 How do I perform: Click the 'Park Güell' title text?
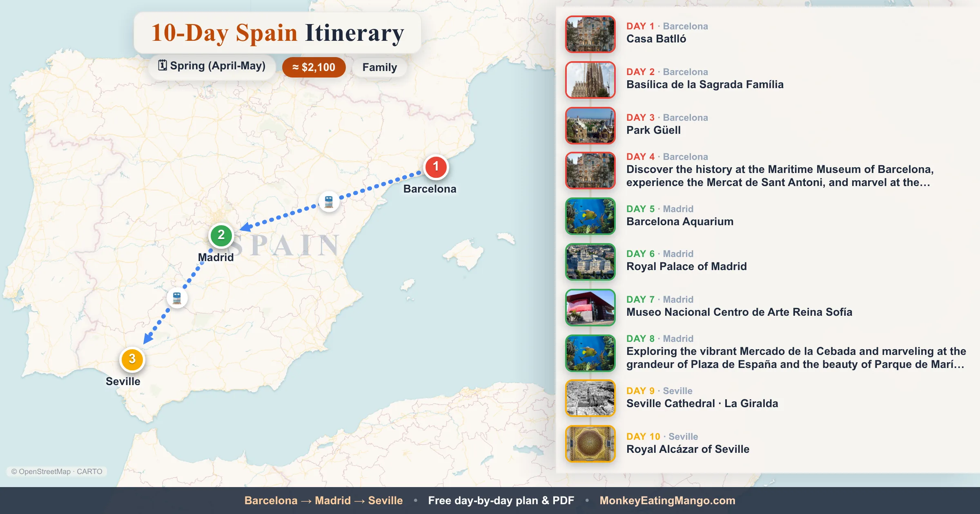pos(653,130)
